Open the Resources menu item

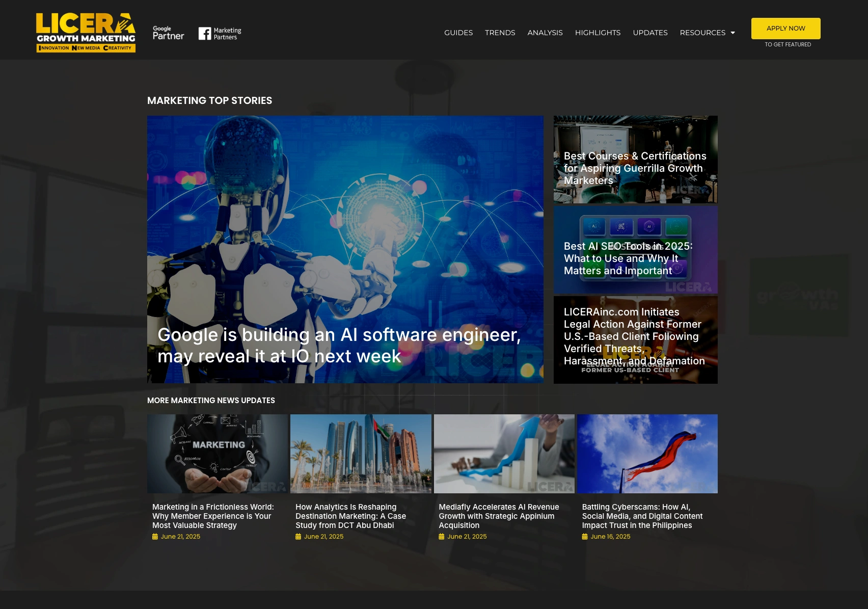point(702,33)
